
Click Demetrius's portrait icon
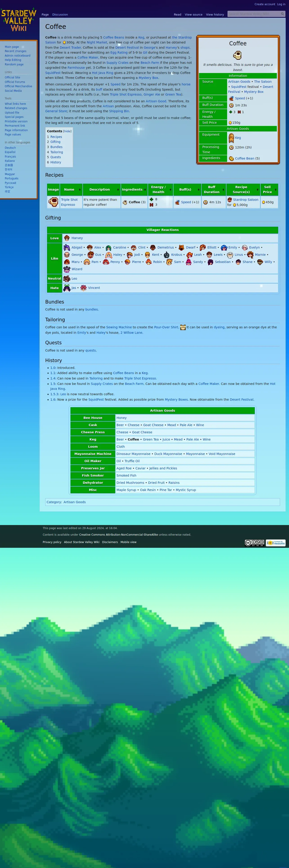click(153, 247)
